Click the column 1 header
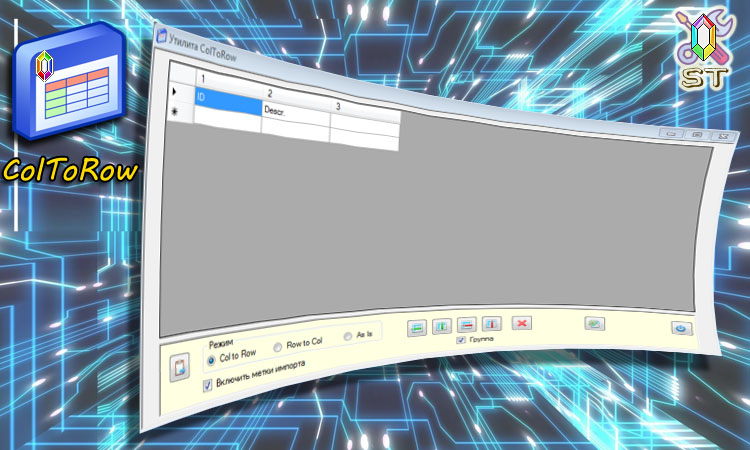 [x=230, y=79]
